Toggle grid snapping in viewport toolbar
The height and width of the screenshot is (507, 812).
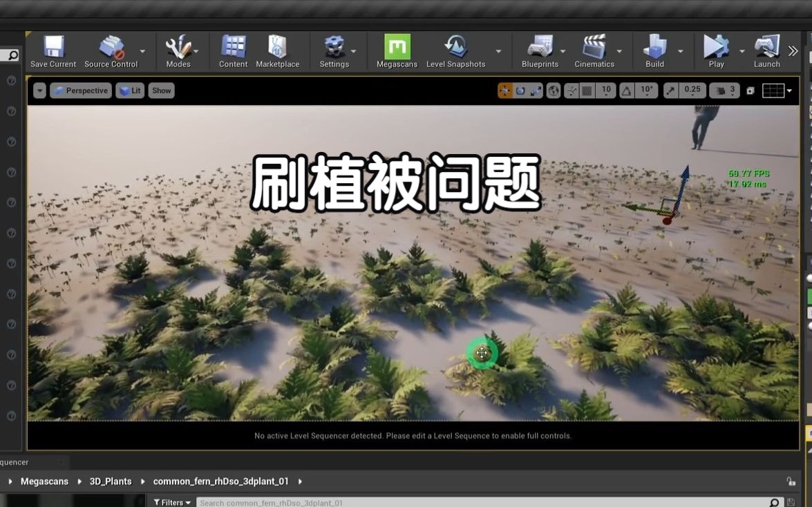(587, 90)
